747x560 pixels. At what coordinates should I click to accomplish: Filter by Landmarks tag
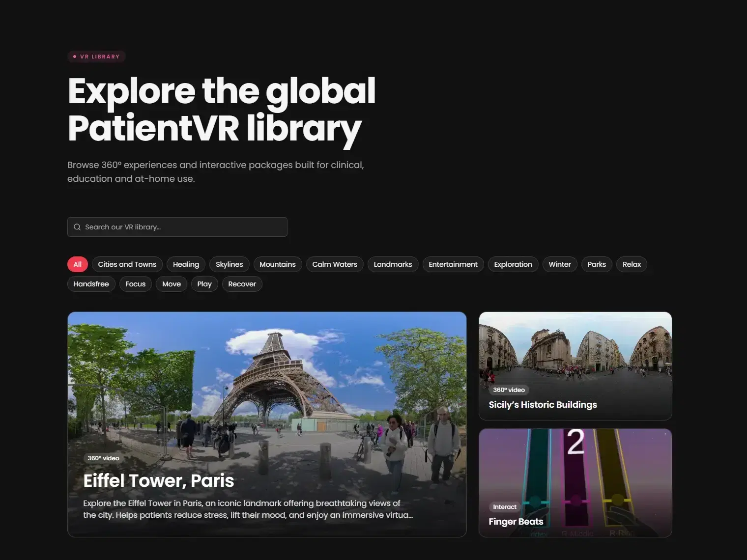pos(393,264)
